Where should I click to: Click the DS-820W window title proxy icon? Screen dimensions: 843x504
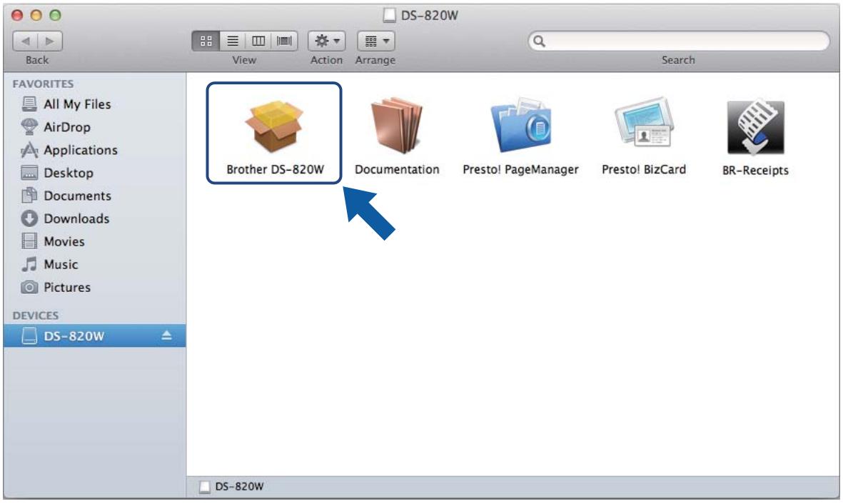coord(390,15)
